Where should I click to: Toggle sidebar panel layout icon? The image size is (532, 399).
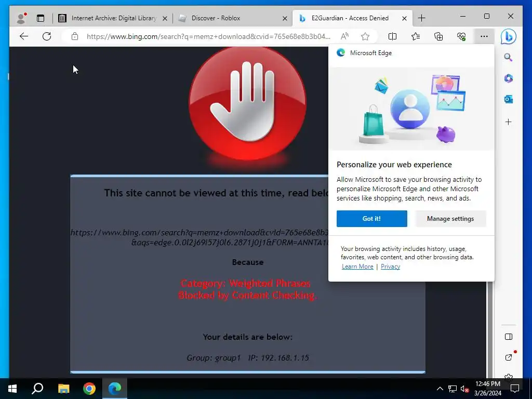click(x=508, y=337)
